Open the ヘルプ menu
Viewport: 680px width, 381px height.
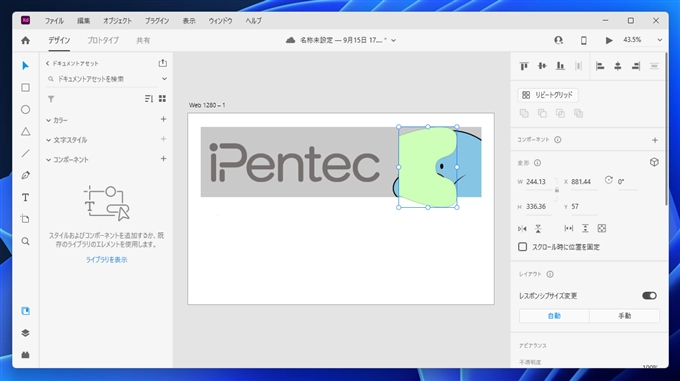point(253,21)
